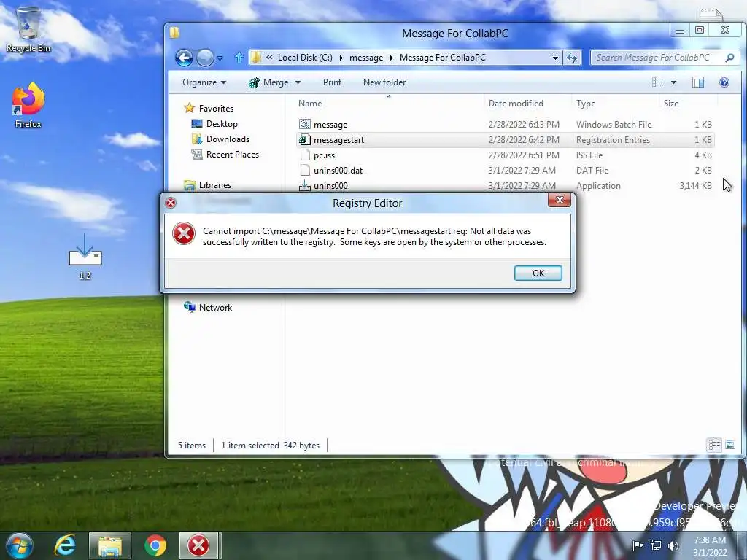
Task: Switch to details view in status bar
Action: [714, 446]
